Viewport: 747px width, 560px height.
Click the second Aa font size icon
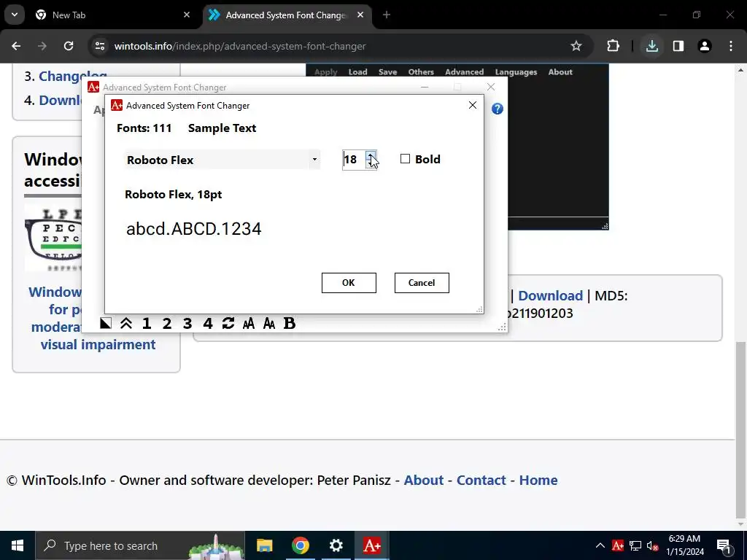269,324
